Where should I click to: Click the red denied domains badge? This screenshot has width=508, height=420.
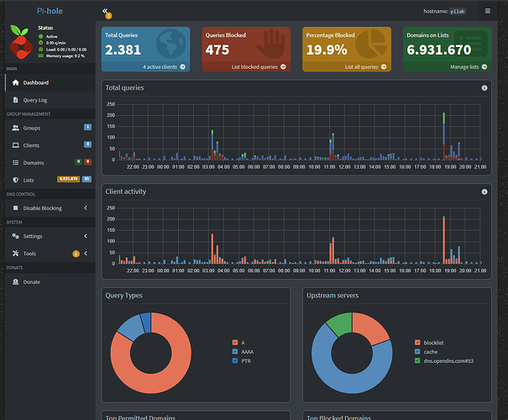pos(87,161)
